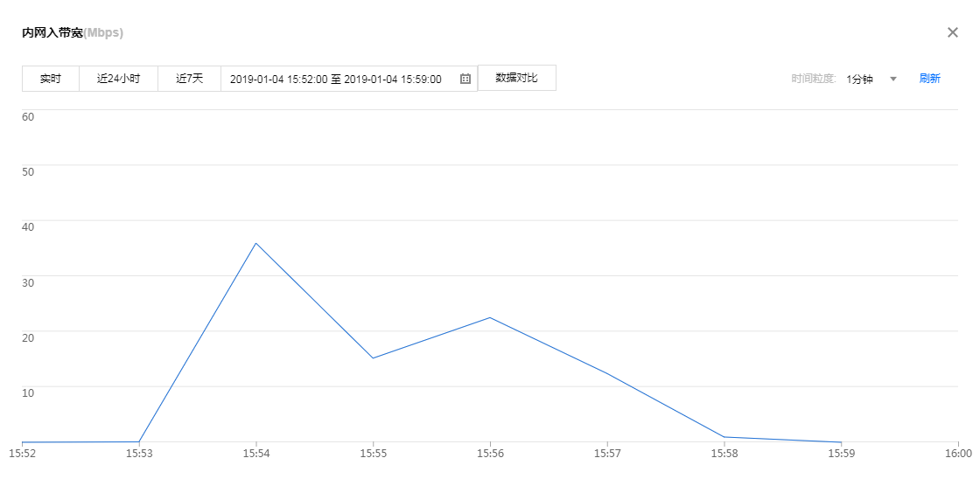Click the line point at 15:58
The width and height of the screenshot is (980, 479).
(x=724, y=437)
